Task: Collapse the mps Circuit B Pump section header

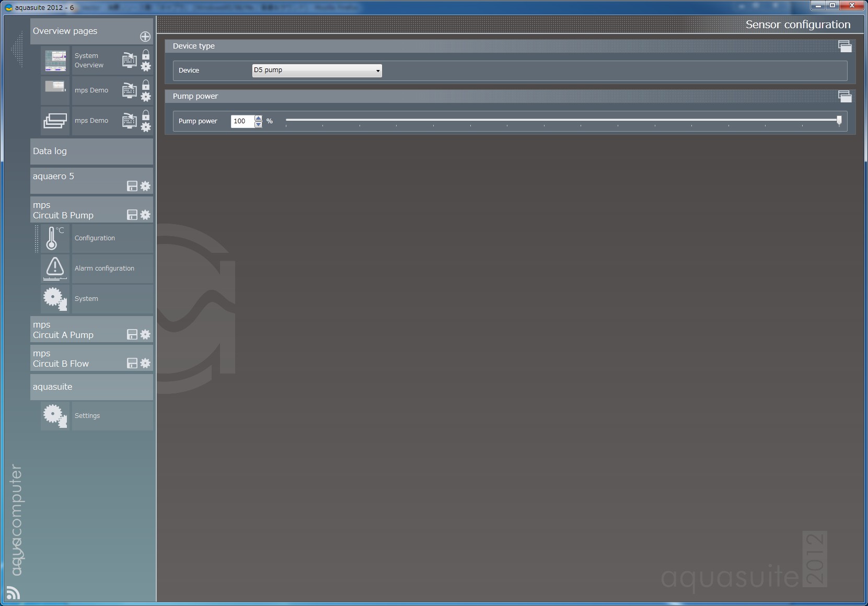Action: (91, 209)
